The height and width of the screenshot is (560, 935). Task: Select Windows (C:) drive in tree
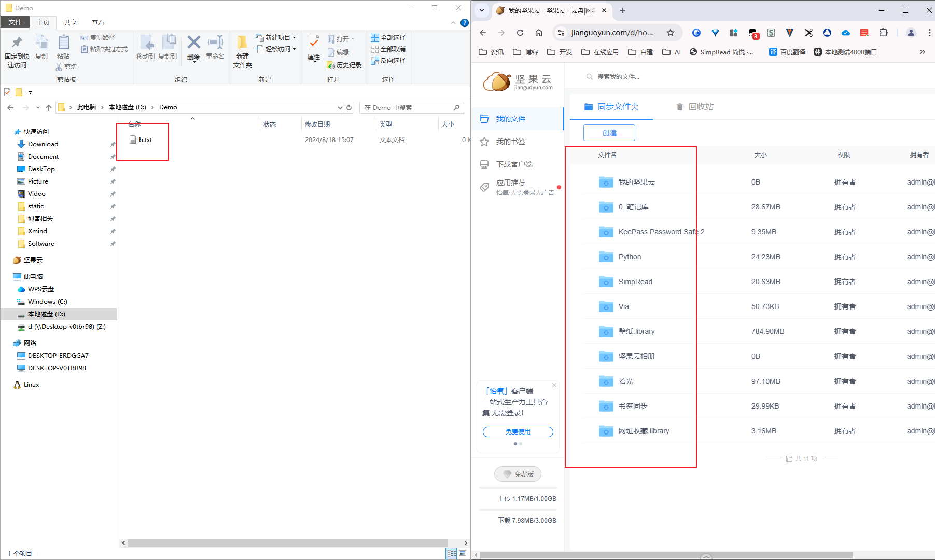point(47,302)
